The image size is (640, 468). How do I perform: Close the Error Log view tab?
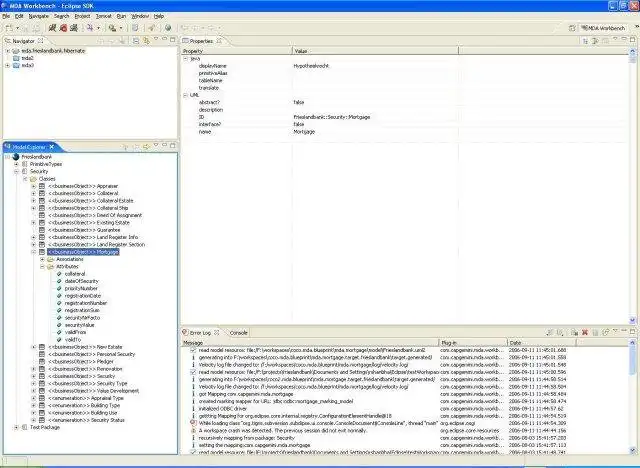coord(217,333)
